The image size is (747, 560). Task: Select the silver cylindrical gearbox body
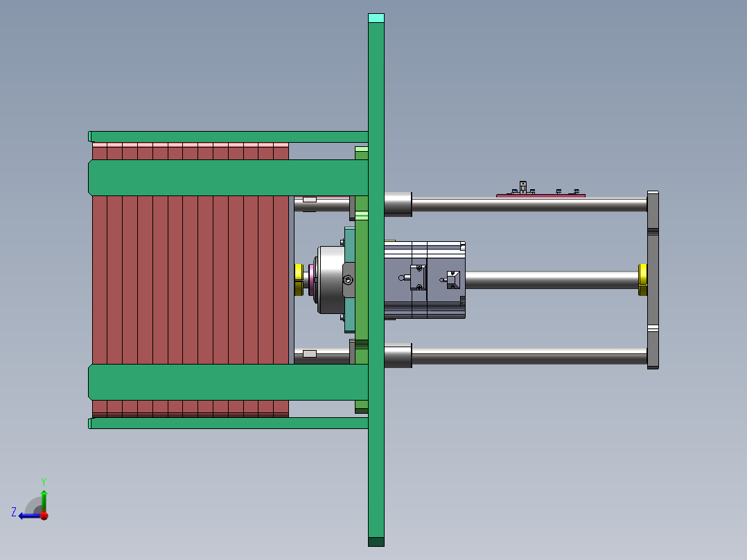tap(331, 280)
